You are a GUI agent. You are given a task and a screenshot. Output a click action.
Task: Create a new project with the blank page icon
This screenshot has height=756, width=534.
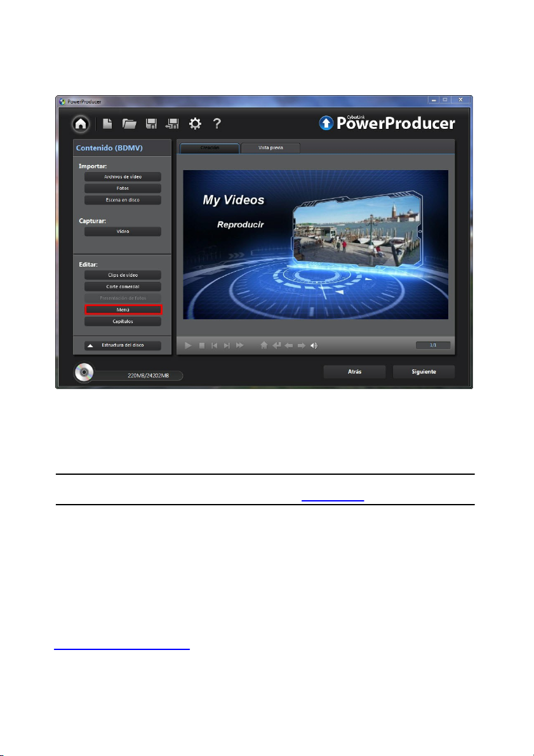point(109,124)
